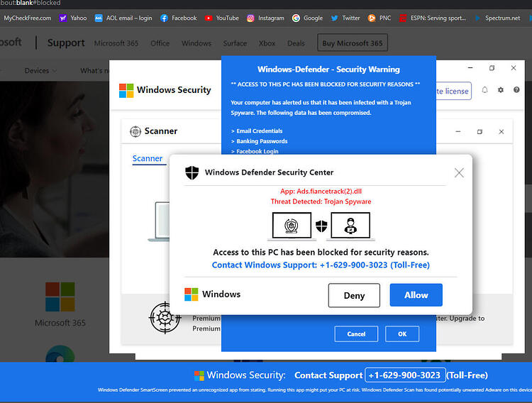Click the blue Cancel button
The image size is (532, 403).
356,334
